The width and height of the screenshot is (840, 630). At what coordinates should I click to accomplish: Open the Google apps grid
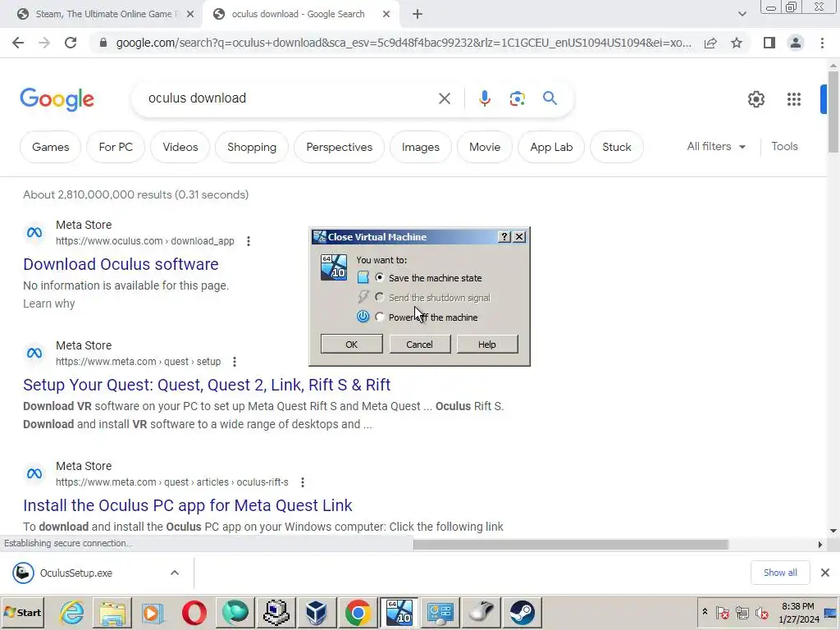794,99
